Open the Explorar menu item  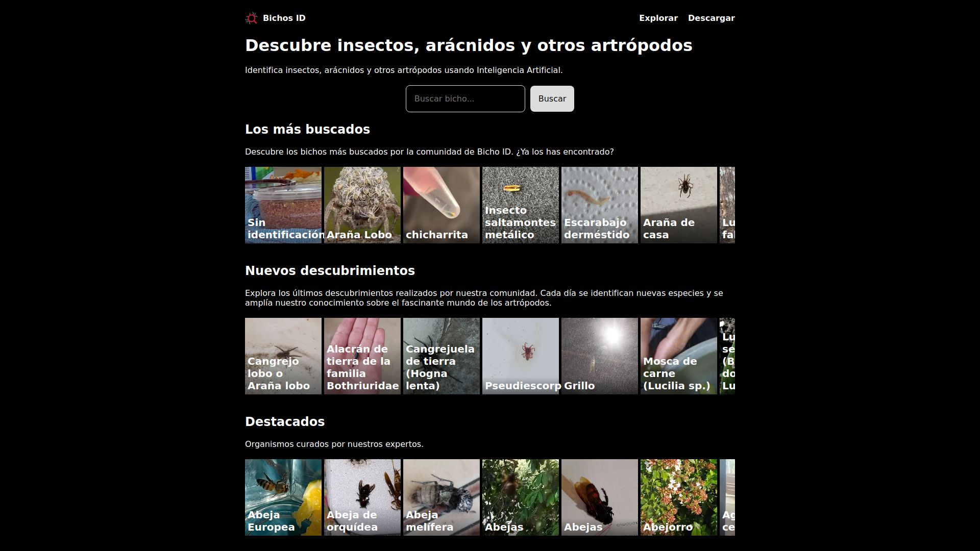[x=658, y=18]
